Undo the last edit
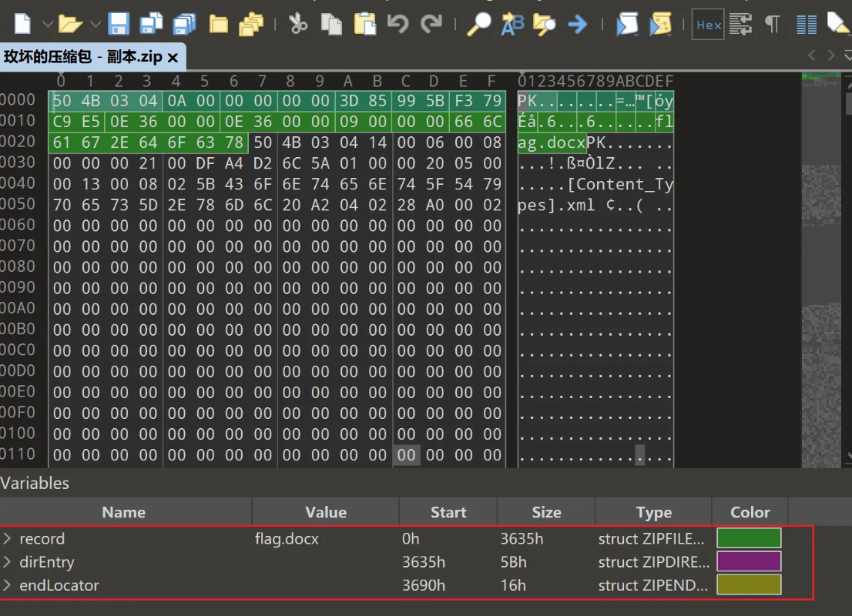 pyautogui.click(x=398, y=24)
